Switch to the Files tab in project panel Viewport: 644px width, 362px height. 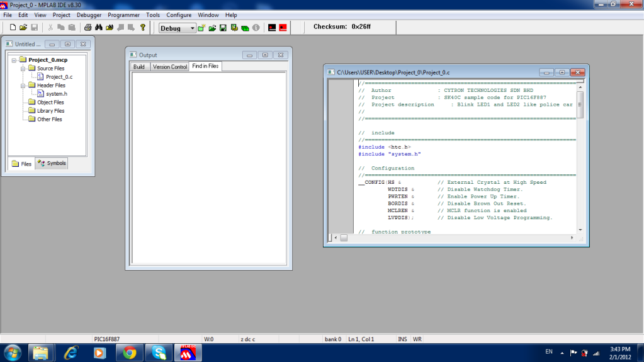[22, 164]
